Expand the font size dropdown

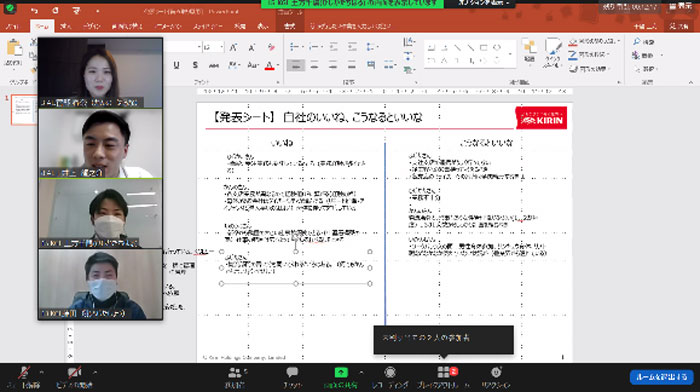pos(221,47)
